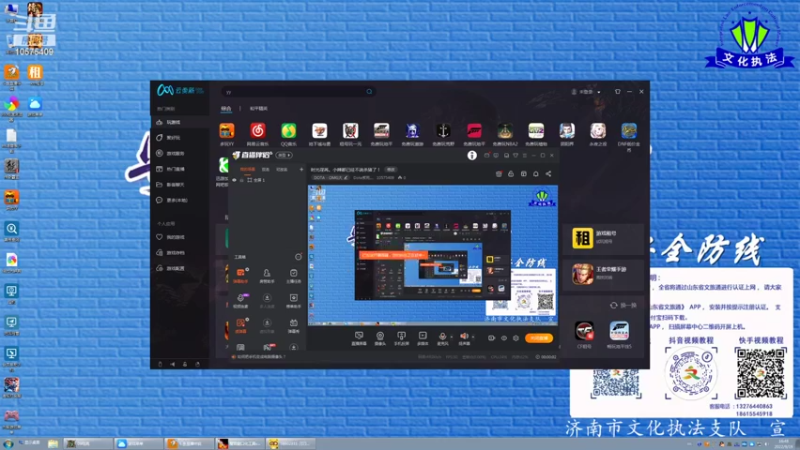
Task: Open the yellow rent icon on desktop
Action: [35, 74]
